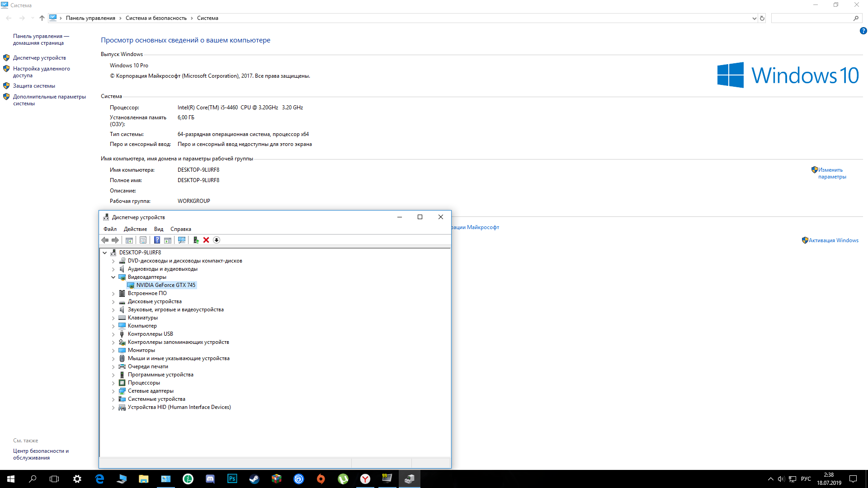Click the Show/Hide action pane toolbar icon
This screenshot has width=868, height=488.
(x=168, y=240)
